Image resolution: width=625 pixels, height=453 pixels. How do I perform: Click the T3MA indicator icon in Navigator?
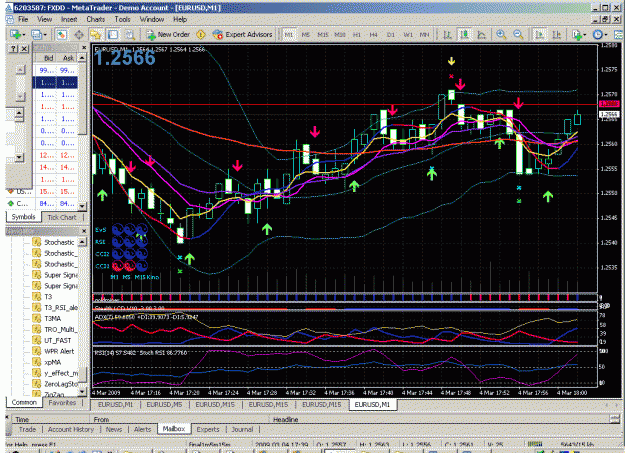(37, 318)
